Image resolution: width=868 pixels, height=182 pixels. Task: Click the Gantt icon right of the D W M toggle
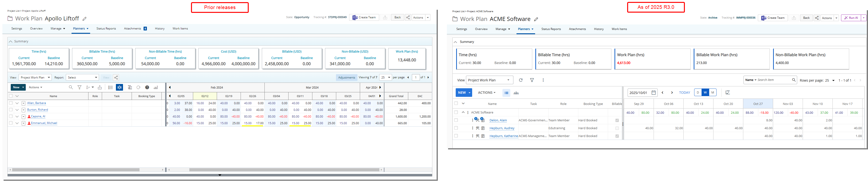[x=728, y=93]
